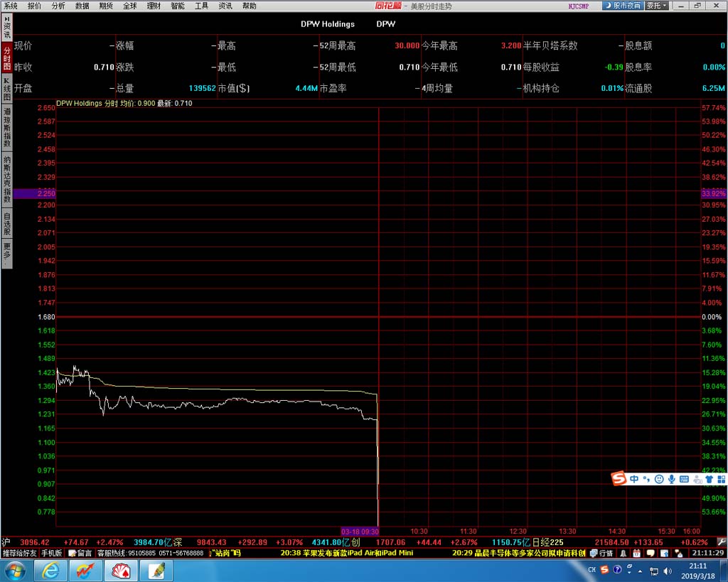Open Sogou toolbox grid icon

[722, 479]
